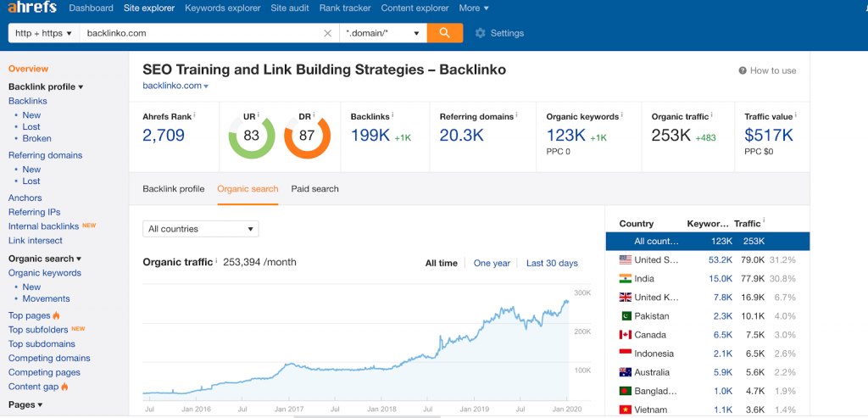Show One year traffic range
This screenshot has width=868, height=418.
click(x=492, y=263)
